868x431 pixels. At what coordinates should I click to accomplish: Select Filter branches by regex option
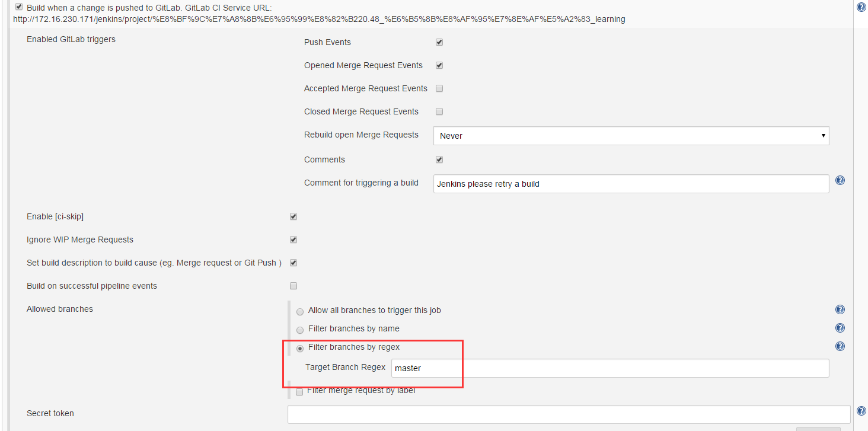click(x=300, y=348)
